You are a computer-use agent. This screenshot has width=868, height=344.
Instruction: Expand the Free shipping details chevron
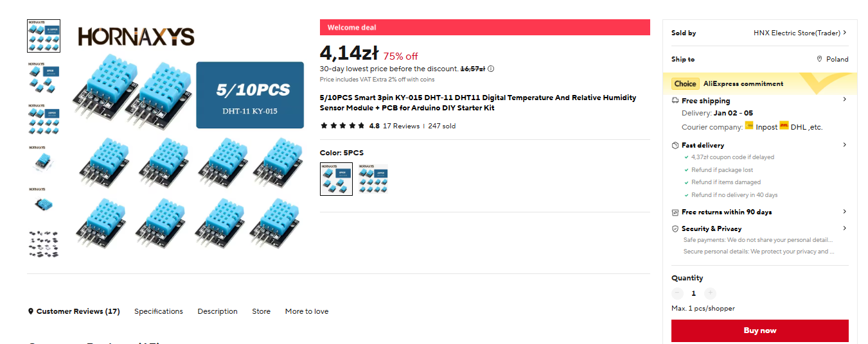(844, 100)
